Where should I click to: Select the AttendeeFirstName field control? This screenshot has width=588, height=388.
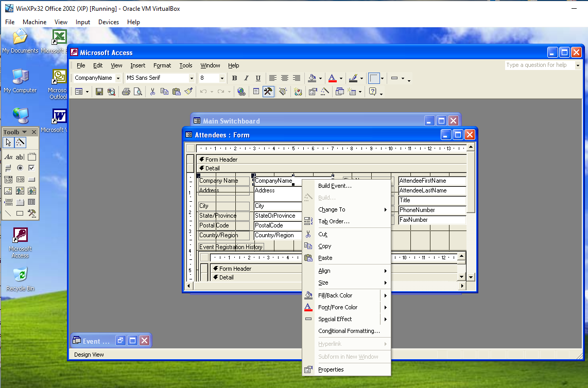pyautogui.click(x=432, y=181)
